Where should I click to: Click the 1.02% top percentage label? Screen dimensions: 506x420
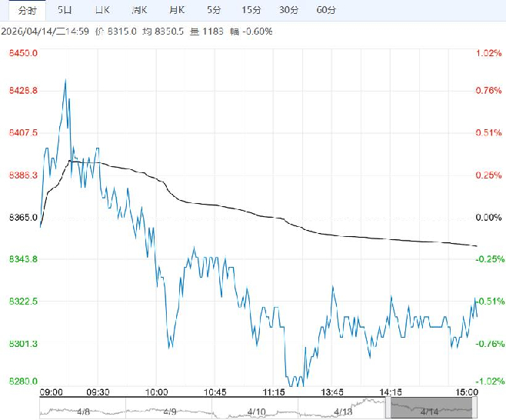[x=488, y=53]
